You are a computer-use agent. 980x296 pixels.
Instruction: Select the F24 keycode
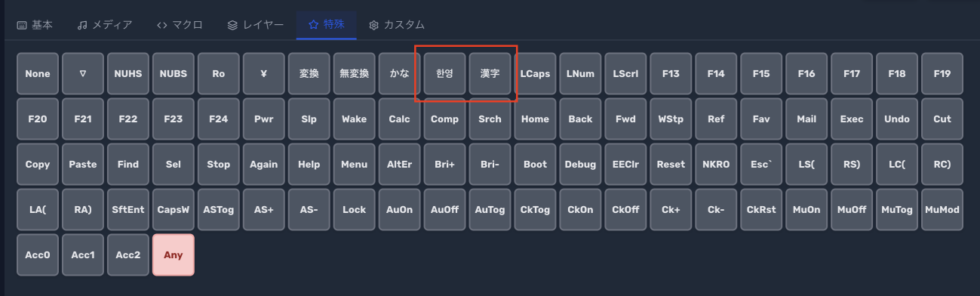(x=219, y=119)
